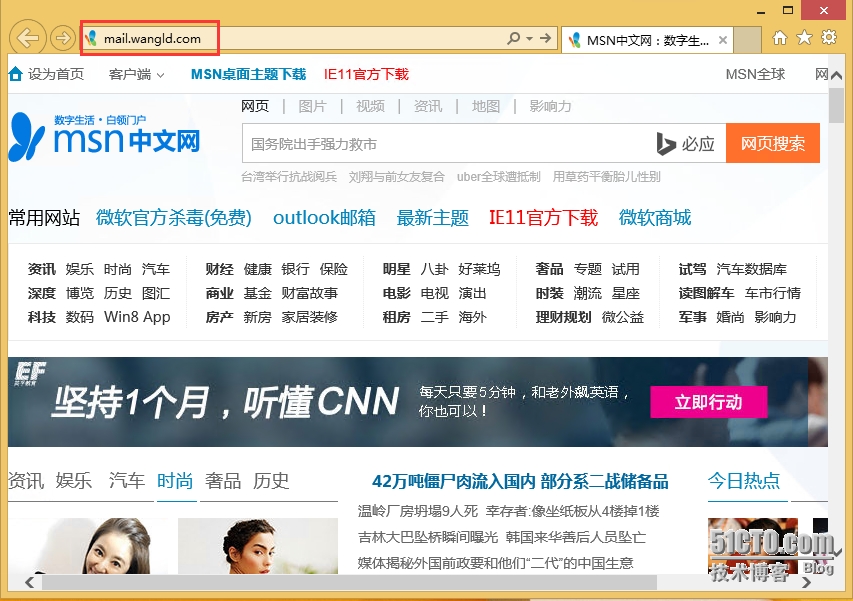Image resolution: width=853 pixels, height=601 pixels.
Task: Switch to the 汽车 content tab
Action: click(x=126, y=481)
